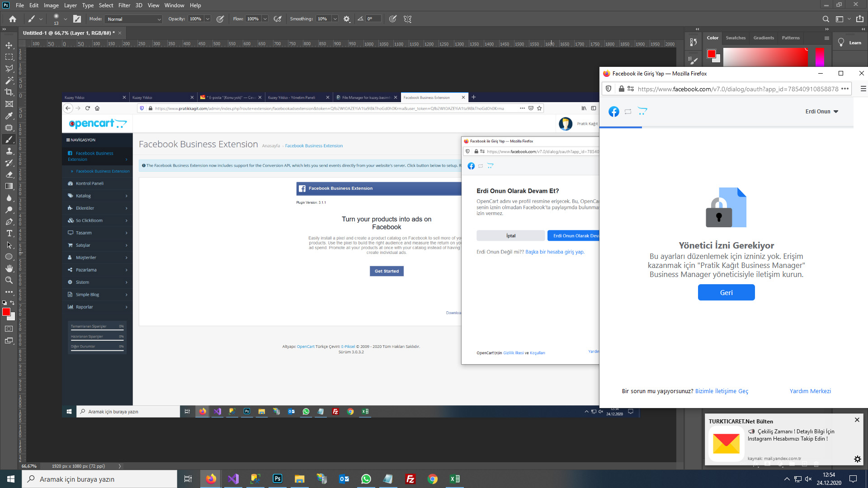Select the Move tool in Photoshop
868x488 pixels.
click(9, 45)
